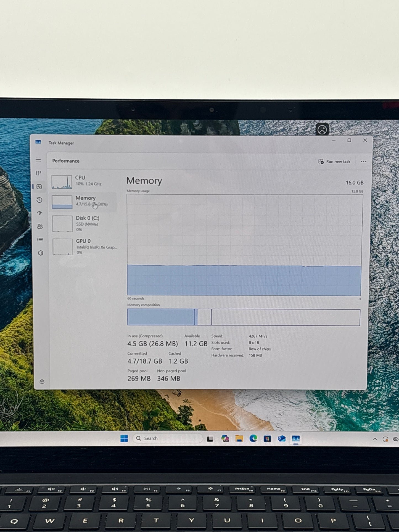Open the three-dot more options menu
Screen dimensions: 399x532
point(363,162)
